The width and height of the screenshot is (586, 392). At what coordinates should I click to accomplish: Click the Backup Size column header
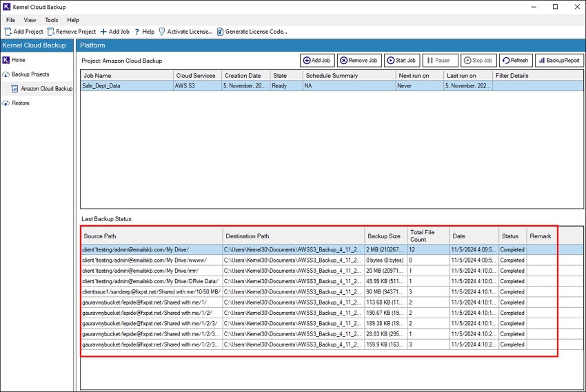pos(386,236)
